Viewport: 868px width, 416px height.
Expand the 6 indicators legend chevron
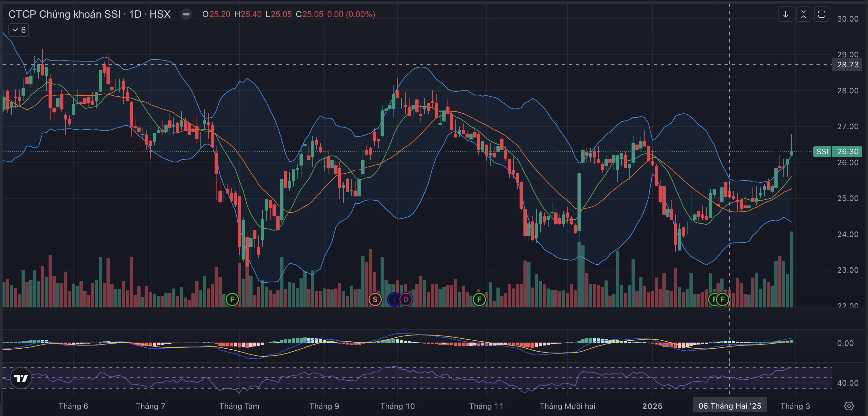pyautogui.click(x=15, y=30)
